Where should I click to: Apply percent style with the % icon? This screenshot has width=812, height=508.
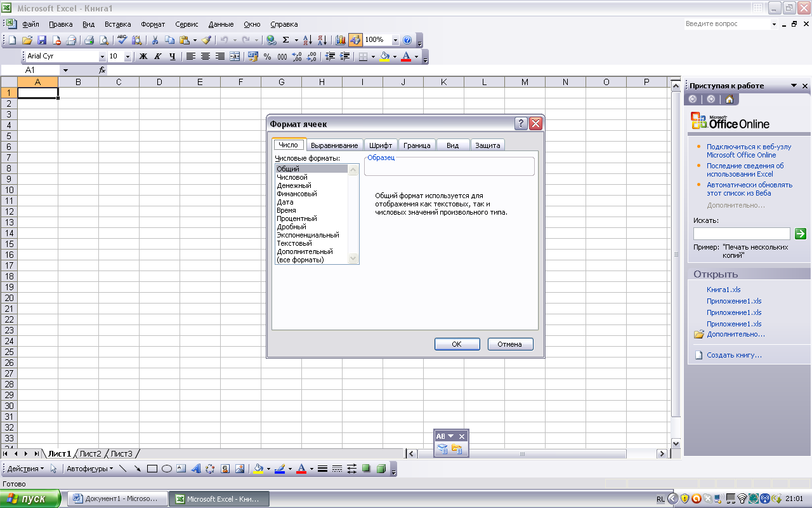click(x=268, y=57)
